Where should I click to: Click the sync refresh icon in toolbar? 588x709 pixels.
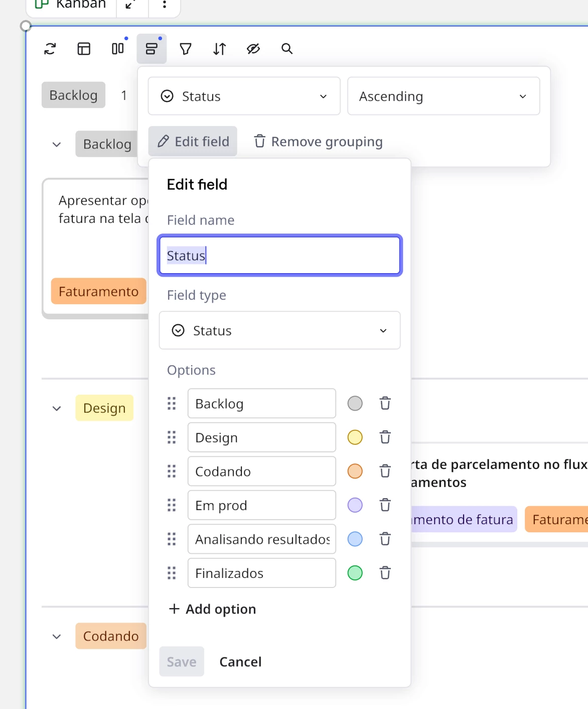(50, 49)
